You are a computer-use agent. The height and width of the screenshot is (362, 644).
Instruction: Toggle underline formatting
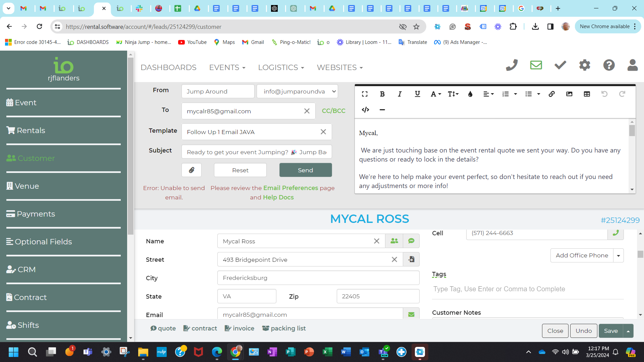click(417, 94)
